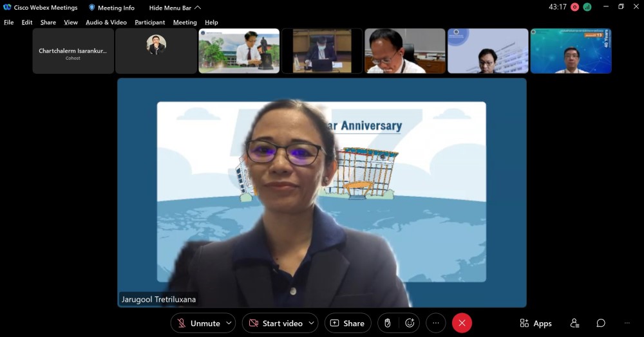Open More options ellipsis in control bar
The image size is (644, 337).
click(x=436, y=323)
